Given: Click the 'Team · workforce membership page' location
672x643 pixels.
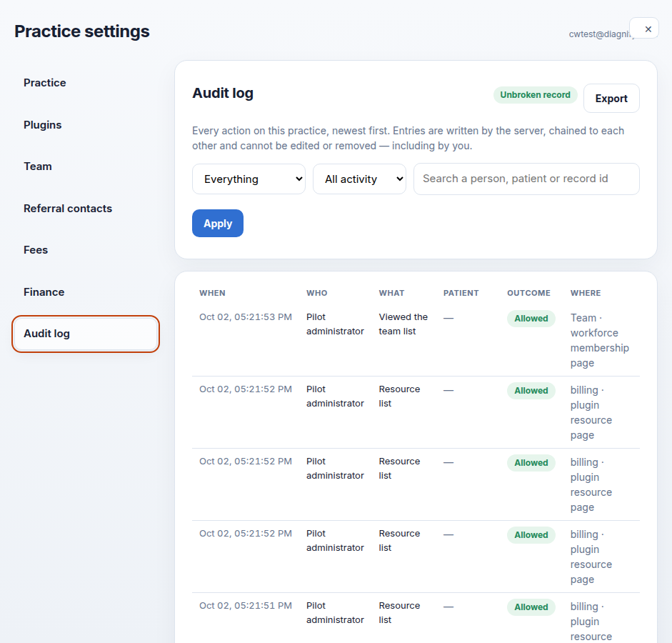Looking at the screenshot, I should click(x=600, y=340).
